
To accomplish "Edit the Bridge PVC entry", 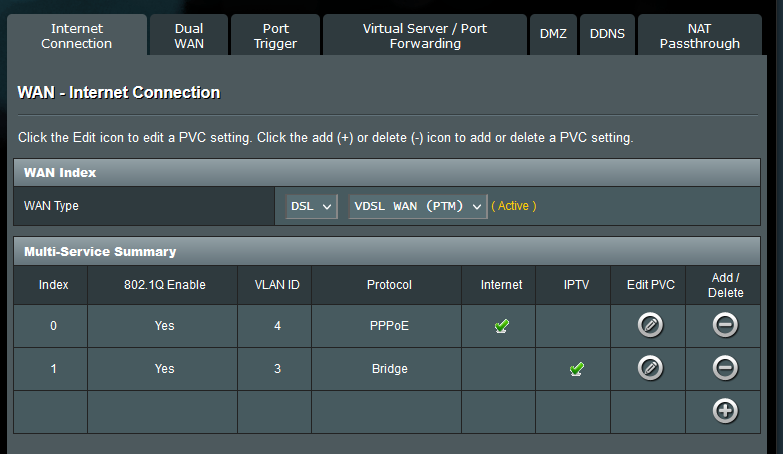I will pos(650,368).
